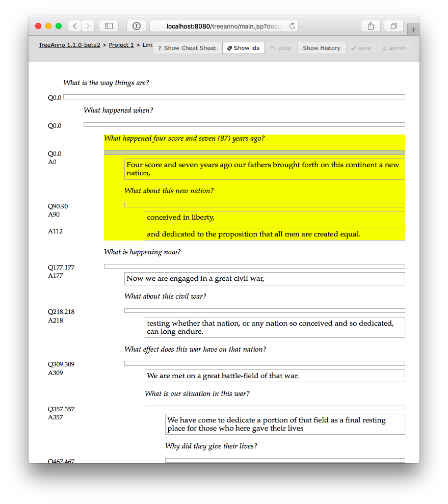Open a new tab with plus button
This screenshot has width=448, height=504.
(x=413, y=30)
